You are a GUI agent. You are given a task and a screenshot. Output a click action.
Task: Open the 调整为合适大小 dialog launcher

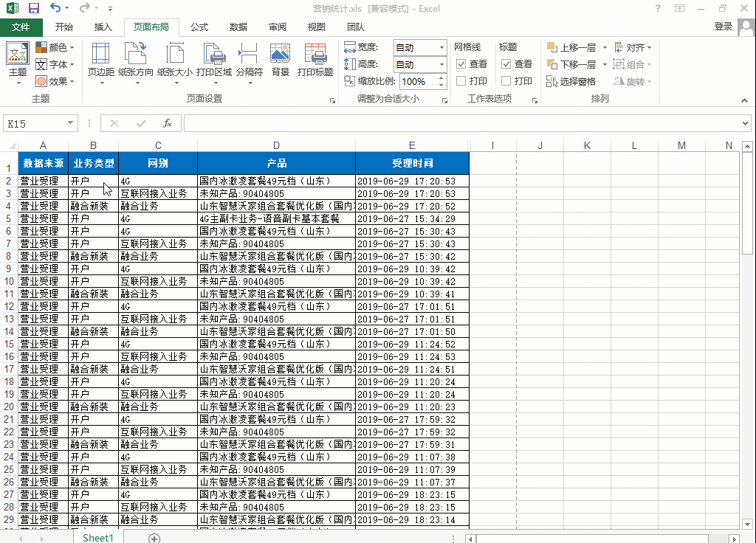pos(444,100)
